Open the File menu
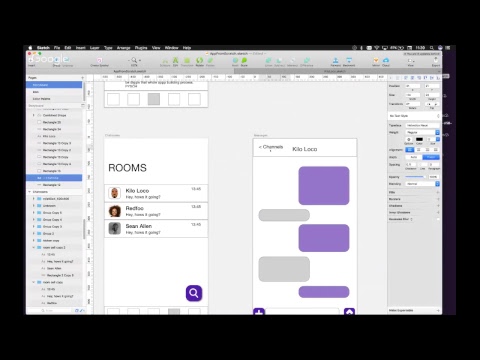Image resolution: width=480 pixels, height=360 pixels. tap(57, 48)
